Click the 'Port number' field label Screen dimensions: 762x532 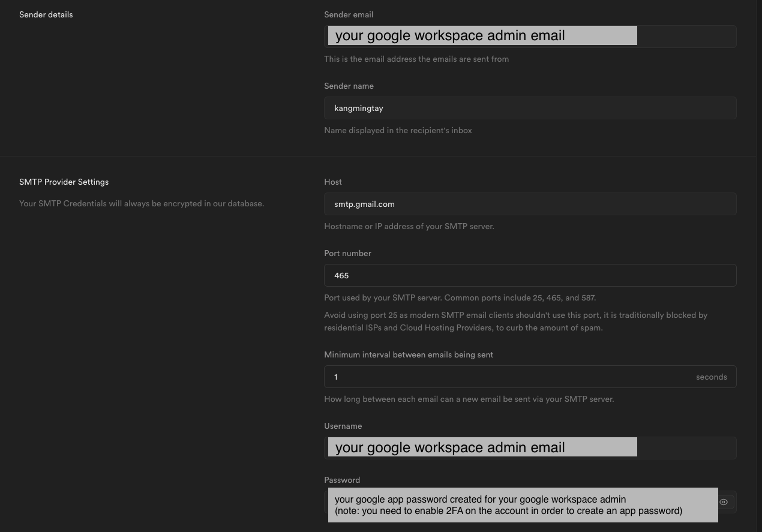coord(347,253)
